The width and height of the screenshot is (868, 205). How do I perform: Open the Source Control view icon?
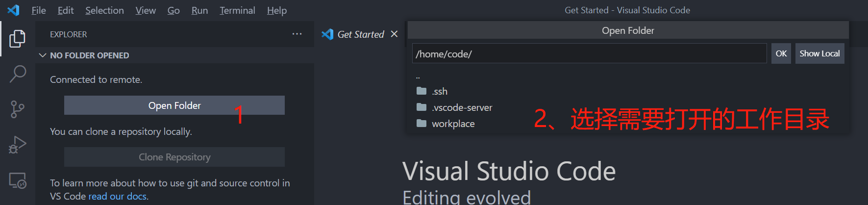(18, 109)
